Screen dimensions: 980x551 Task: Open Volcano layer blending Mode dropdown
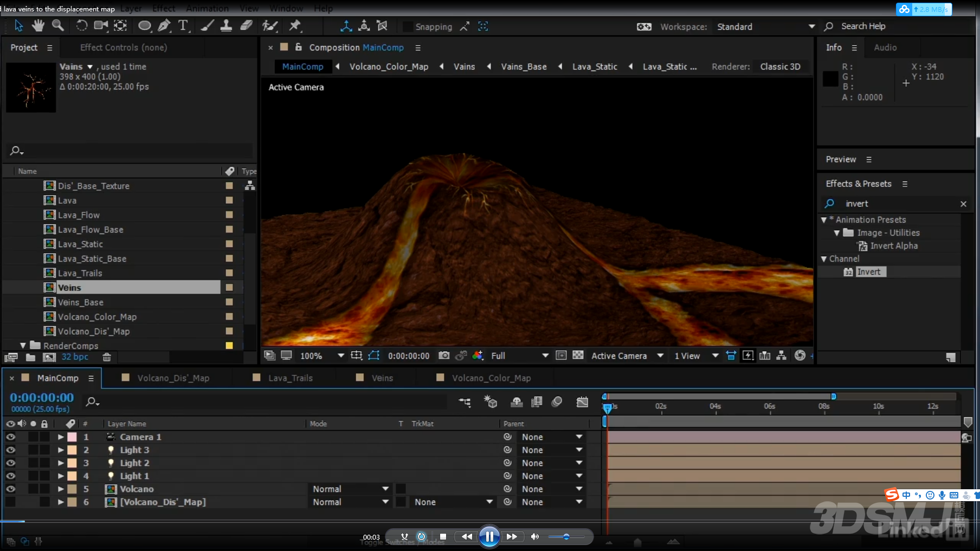[x=350, y=489]
